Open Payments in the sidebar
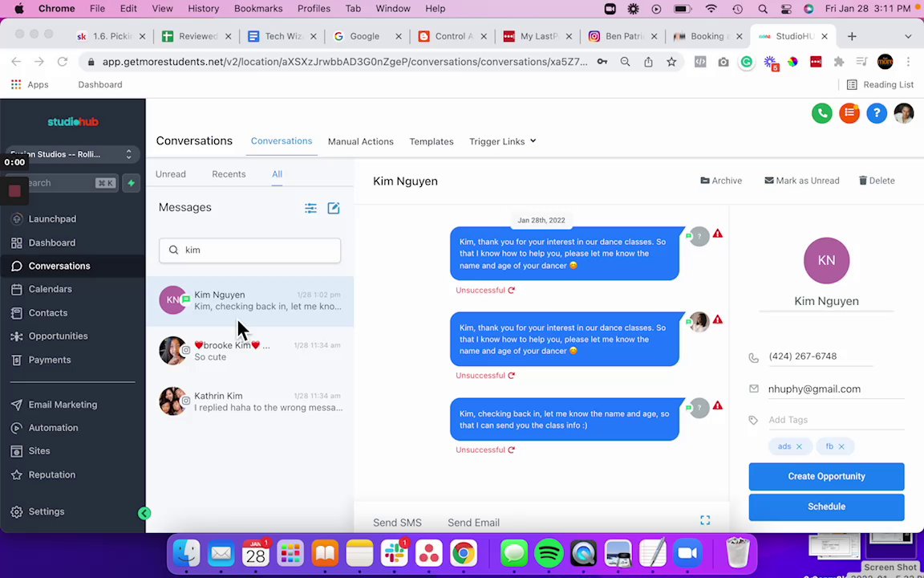 tap(50, 360)
